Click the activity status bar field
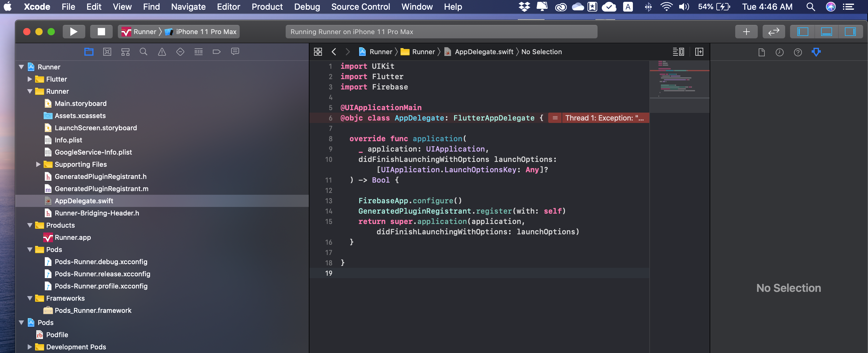 tap(441, 32)
